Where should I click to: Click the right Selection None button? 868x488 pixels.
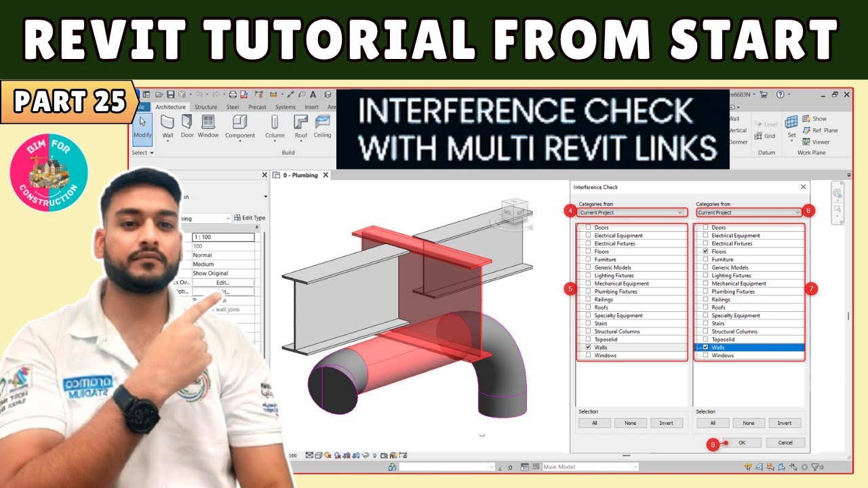point(749,423)
